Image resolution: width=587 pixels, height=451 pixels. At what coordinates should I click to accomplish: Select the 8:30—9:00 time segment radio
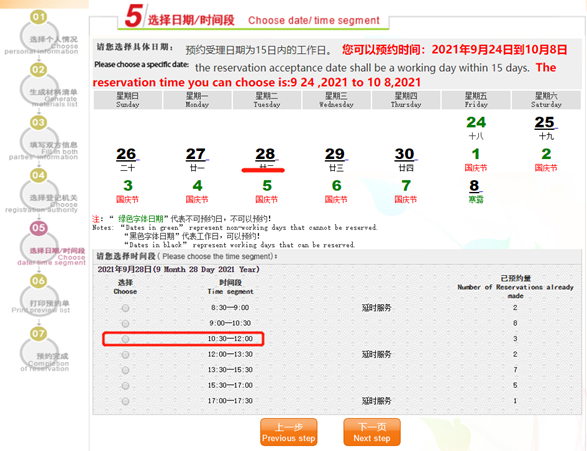click(125, 308)
